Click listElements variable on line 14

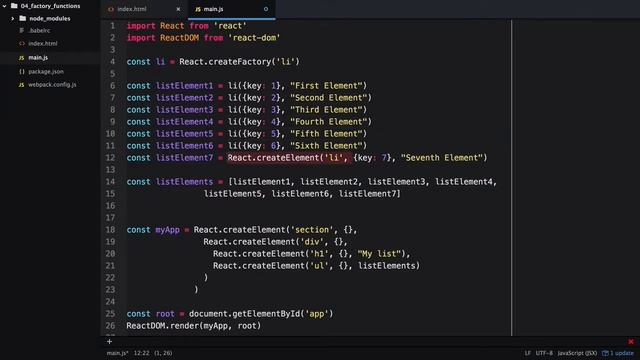click(x=184, y=182)
